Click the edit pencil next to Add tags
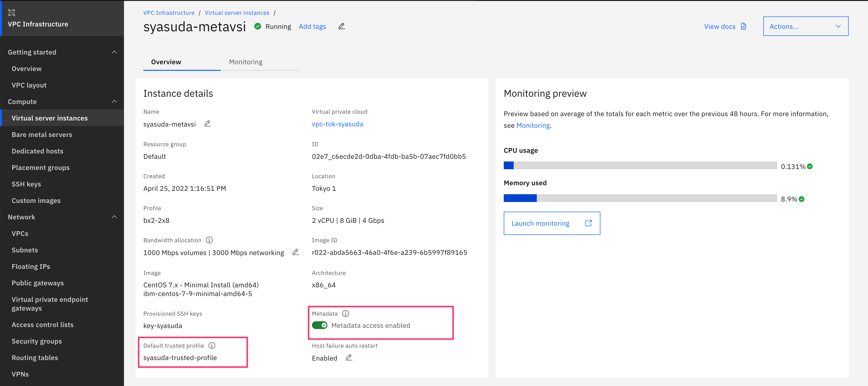The height and width of the screenshot is (386, 868). (341, 26)
